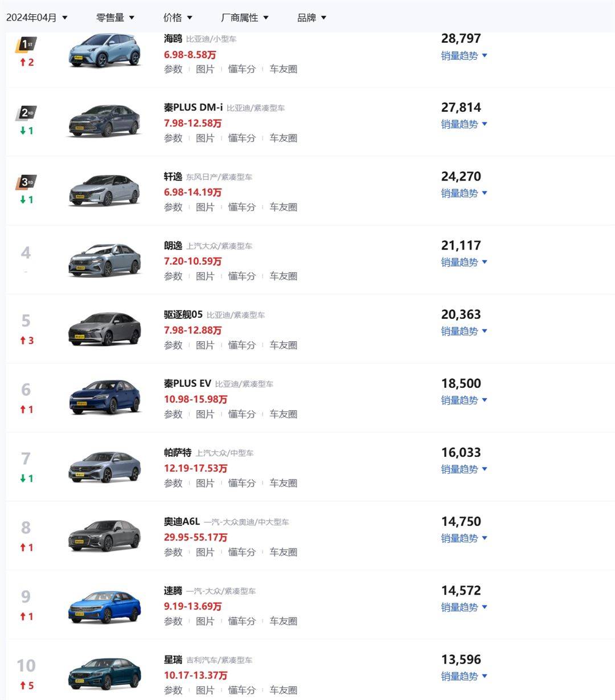Click the 朗逸 model name

coord(173,245)
